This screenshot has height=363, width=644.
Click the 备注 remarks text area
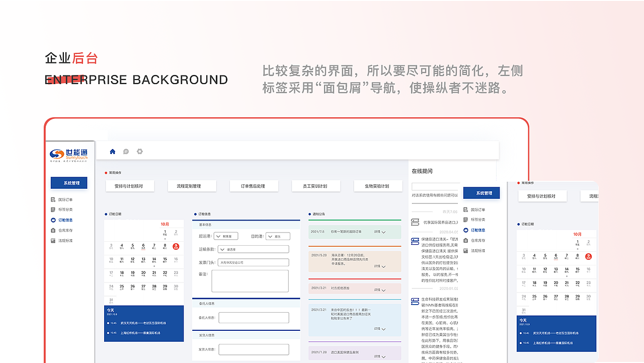pos(250,281)
